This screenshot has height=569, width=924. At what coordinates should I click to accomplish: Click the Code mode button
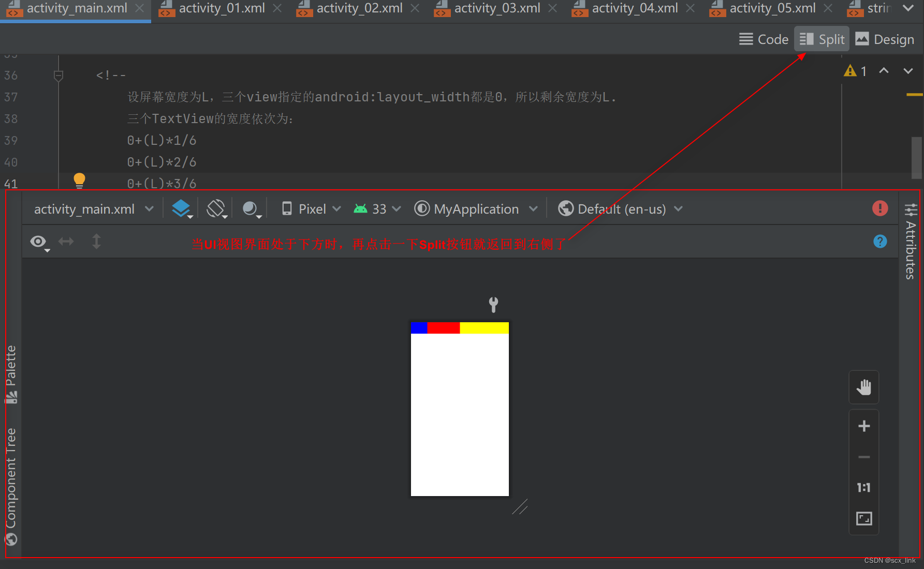[764, 39]
